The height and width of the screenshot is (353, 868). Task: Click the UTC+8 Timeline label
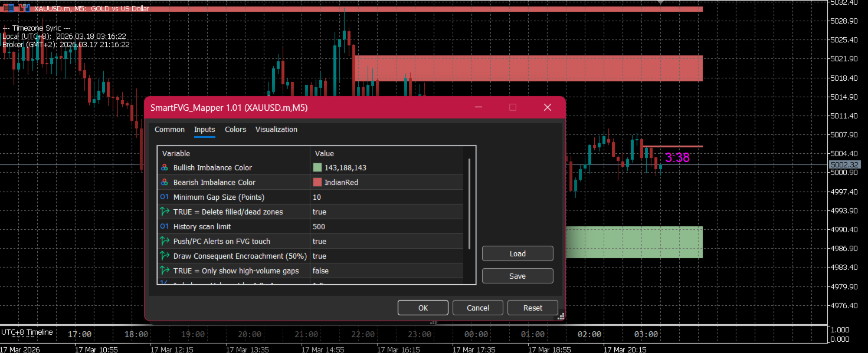27,332
